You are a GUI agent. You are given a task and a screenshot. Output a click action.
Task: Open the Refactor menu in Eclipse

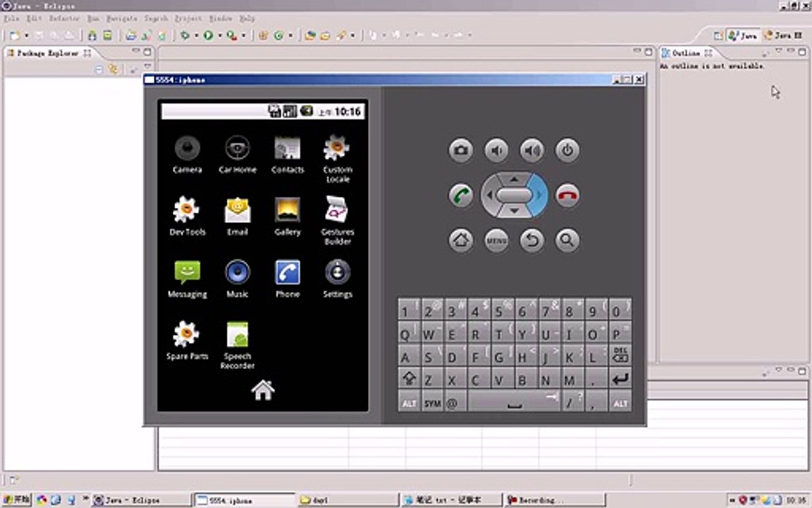64,18
